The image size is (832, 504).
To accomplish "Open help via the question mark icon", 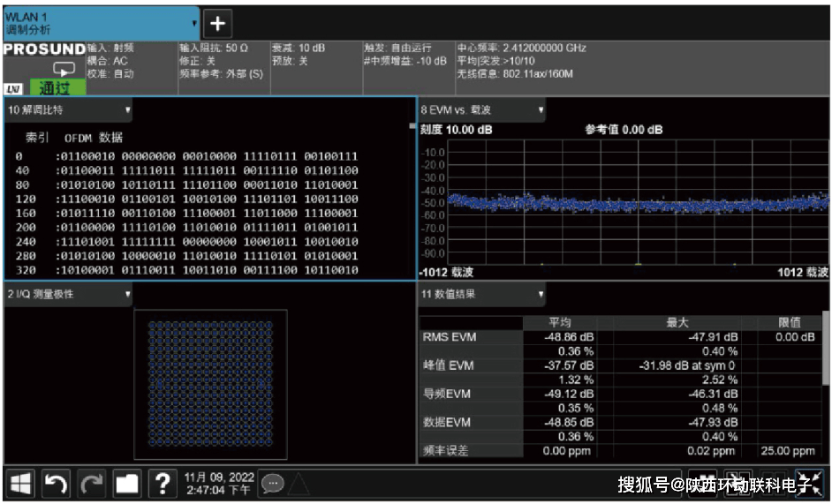I will [163, 484].
